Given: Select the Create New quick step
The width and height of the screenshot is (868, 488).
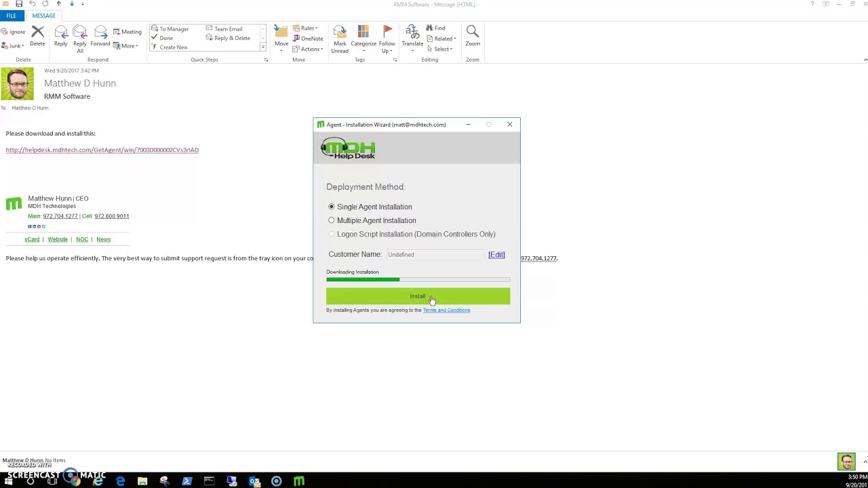Looking at the screenshot, I should tap(170, 47).
